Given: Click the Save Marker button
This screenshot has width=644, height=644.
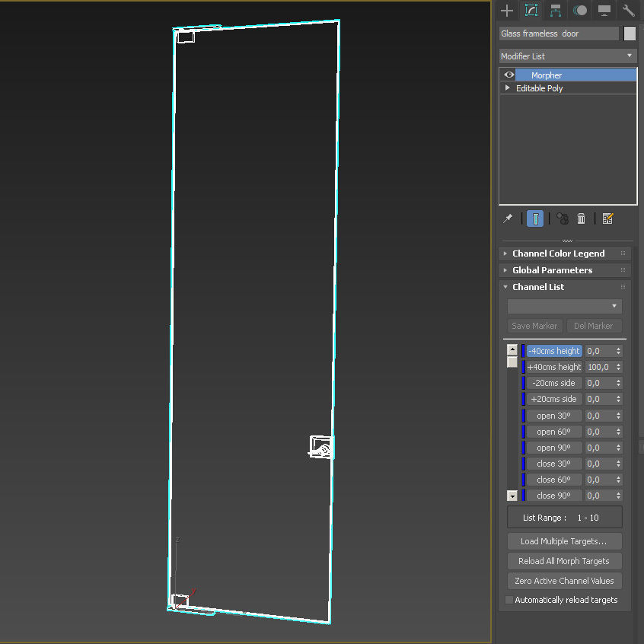Looking at the screenshot, I should pyautogui.click(x=534, y=326).
